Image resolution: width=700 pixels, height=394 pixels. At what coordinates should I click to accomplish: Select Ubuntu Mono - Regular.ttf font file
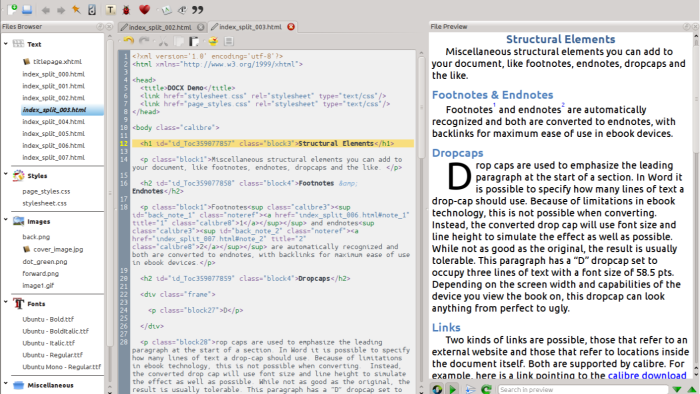62,367
